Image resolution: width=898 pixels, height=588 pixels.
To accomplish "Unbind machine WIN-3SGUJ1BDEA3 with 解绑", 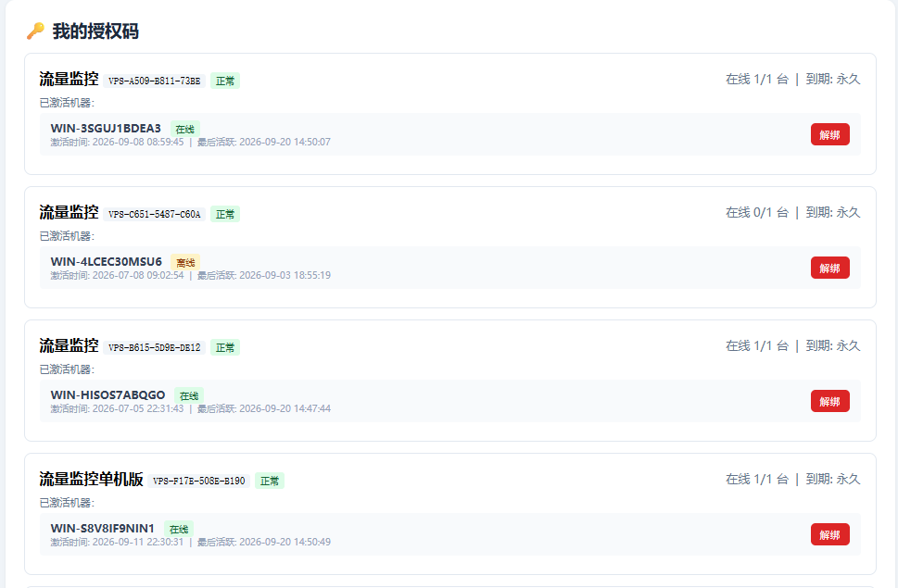I will point(829,134).
